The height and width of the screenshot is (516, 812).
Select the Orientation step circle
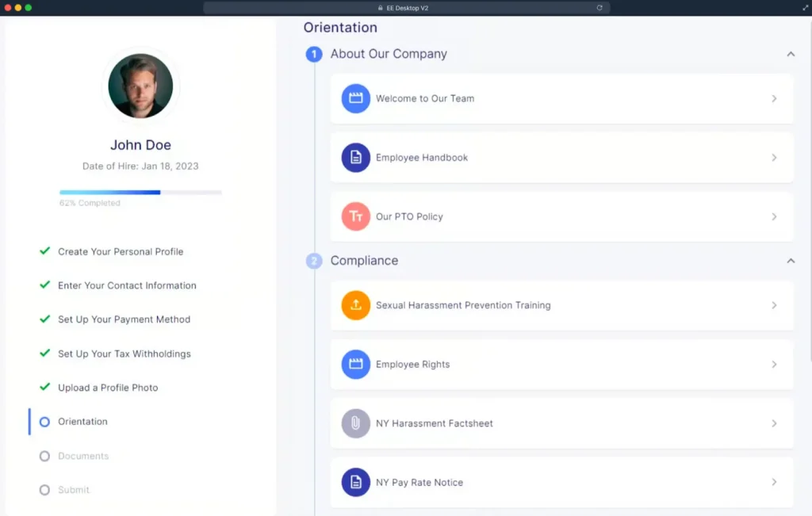[44, 422]
